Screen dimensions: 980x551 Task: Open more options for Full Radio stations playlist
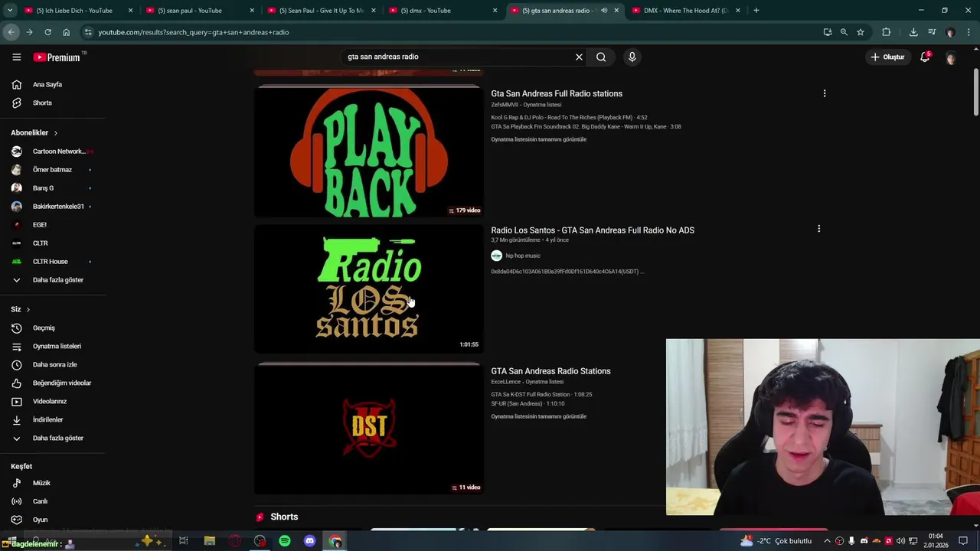[825, 93]
